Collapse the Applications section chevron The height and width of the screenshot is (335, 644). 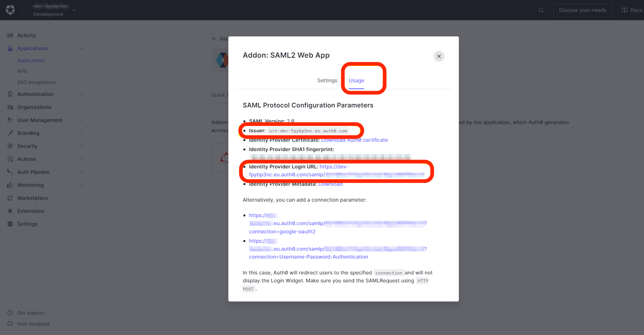pos(82,48)
